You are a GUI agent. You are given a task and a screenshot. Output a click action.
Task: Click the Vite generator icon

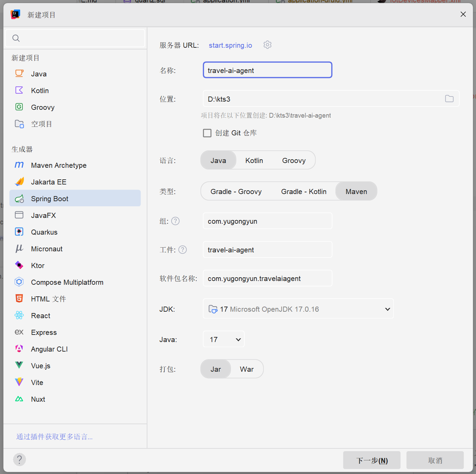[19, 382]
